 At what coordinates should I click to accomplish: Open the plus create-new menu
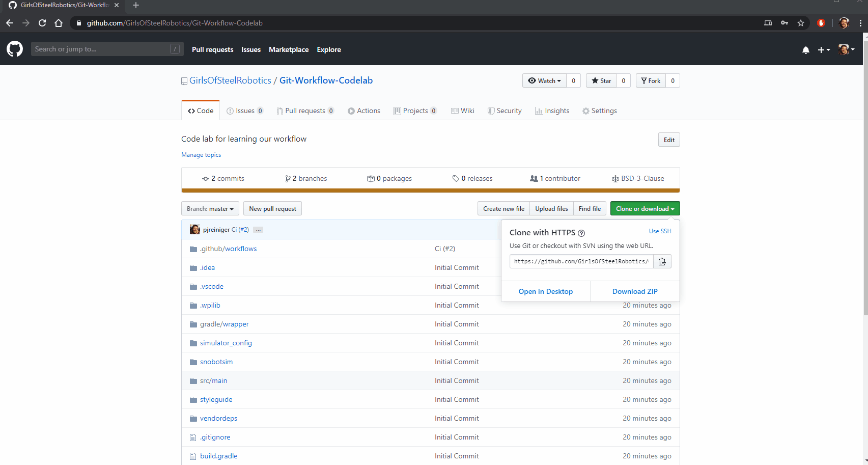[x=824, y=50]
